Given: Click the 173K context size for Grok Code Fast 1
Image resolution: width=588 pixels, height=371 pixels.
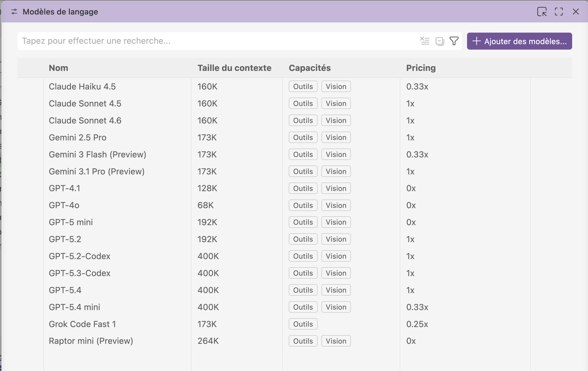Looking at the screenshot, I should (x=207, y=324).
